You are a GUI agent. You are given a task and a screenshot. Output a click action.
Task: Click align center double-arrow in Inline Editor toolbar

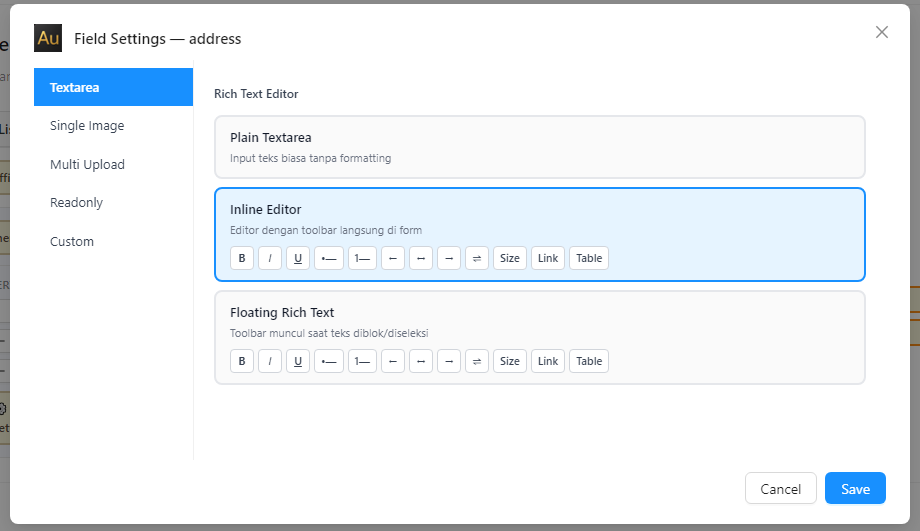(421, 258)
